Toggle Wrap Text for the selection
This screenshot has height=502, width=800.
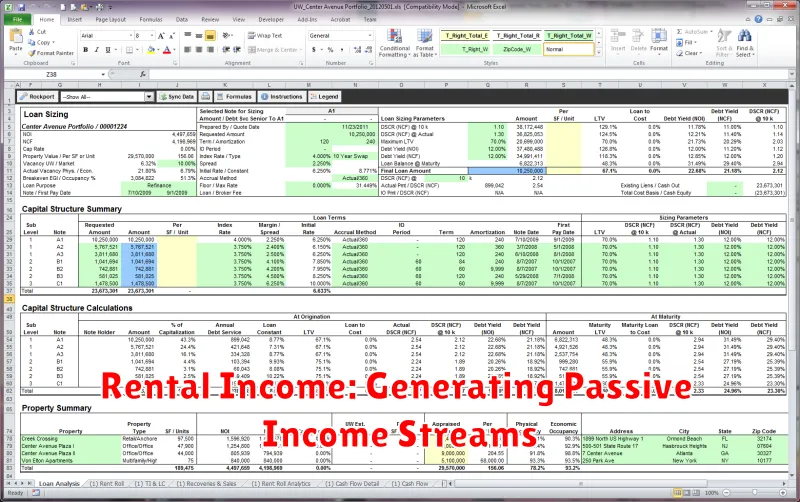point(265,36)
